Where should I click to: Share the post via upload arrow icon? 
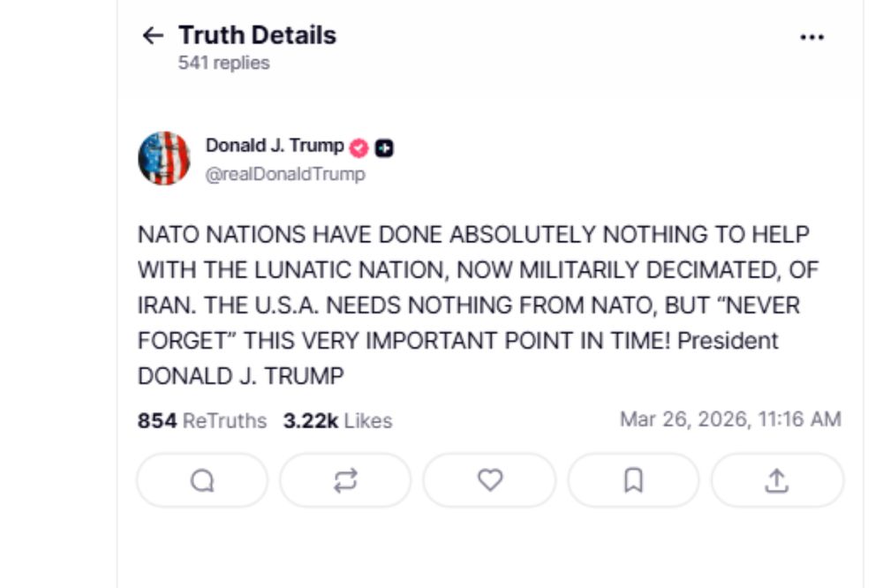(x=776, y=480)
